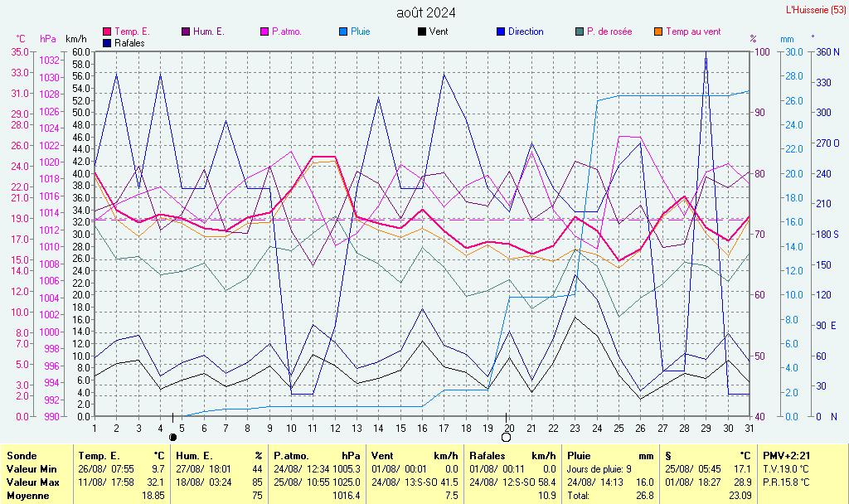
Task: Click the pink Temp. E. legend swatch
Action: pyautogui.click(x=107, y=32)
